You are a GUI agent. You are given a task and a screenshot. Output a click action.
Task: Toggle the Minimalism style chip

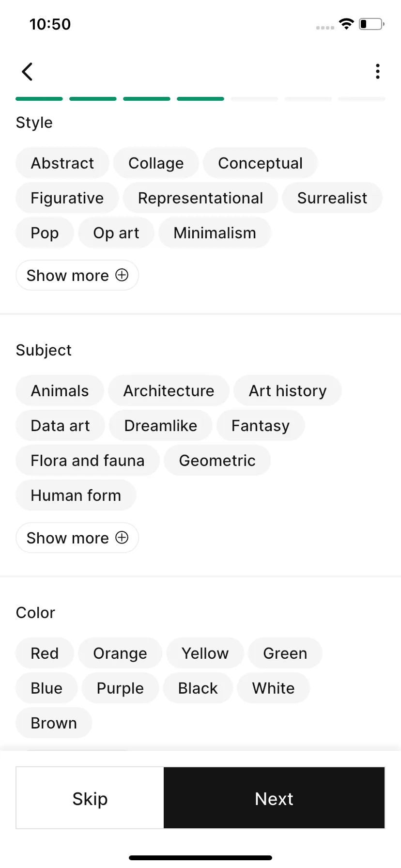pyautogui.click(x=215, y=233)
